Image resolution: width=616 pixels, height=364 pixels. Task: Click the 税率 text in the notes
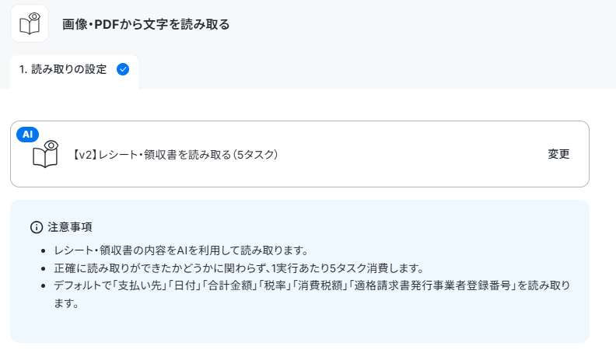click(275, 286)
